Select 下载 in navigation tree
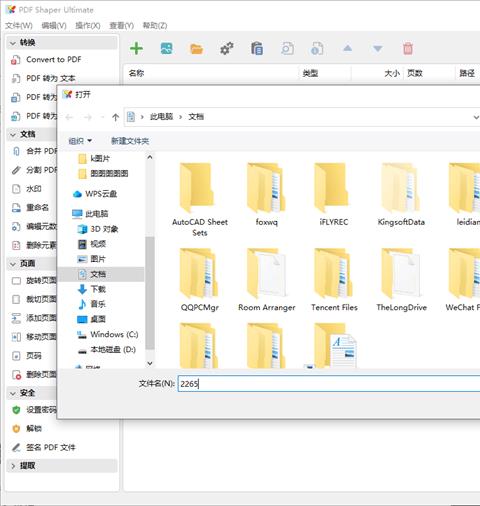The width and height of the screenshot is (480, 506). pyautogui.click(x=92, y=289)
